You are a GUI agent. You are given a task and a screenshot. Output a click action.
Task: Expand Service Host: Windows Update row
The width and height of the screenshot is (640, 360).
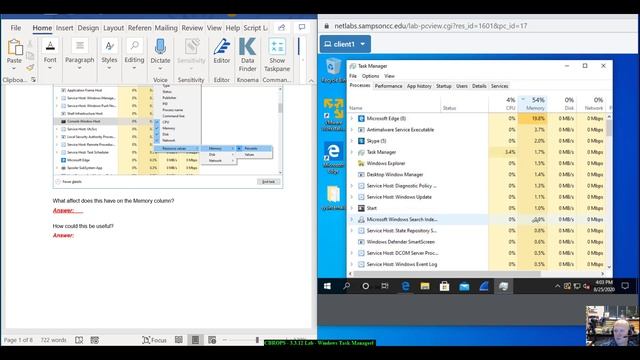point(352,197)
